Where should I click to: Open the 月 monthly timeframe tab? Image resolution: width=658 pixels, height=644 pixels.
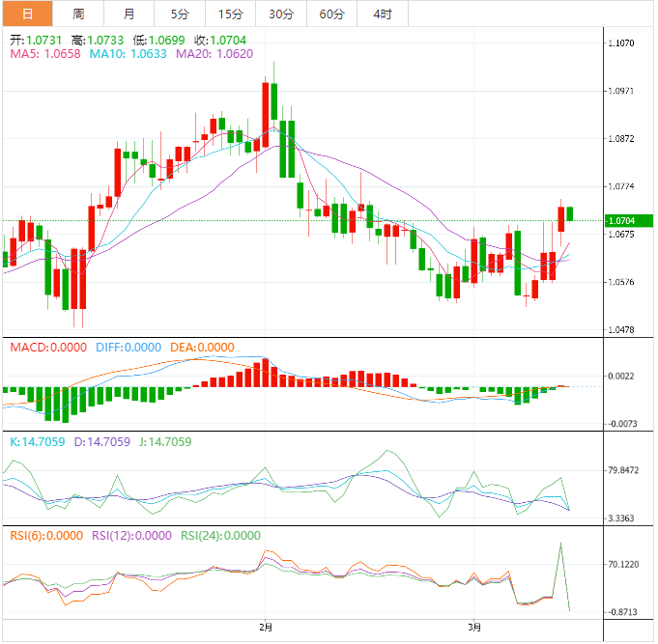tap(129, 14)
